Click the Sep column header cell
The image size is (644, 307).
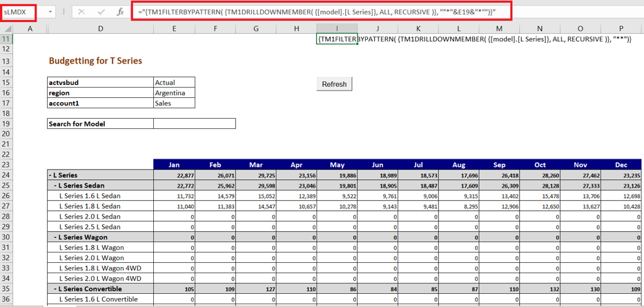tap(500, 165)
